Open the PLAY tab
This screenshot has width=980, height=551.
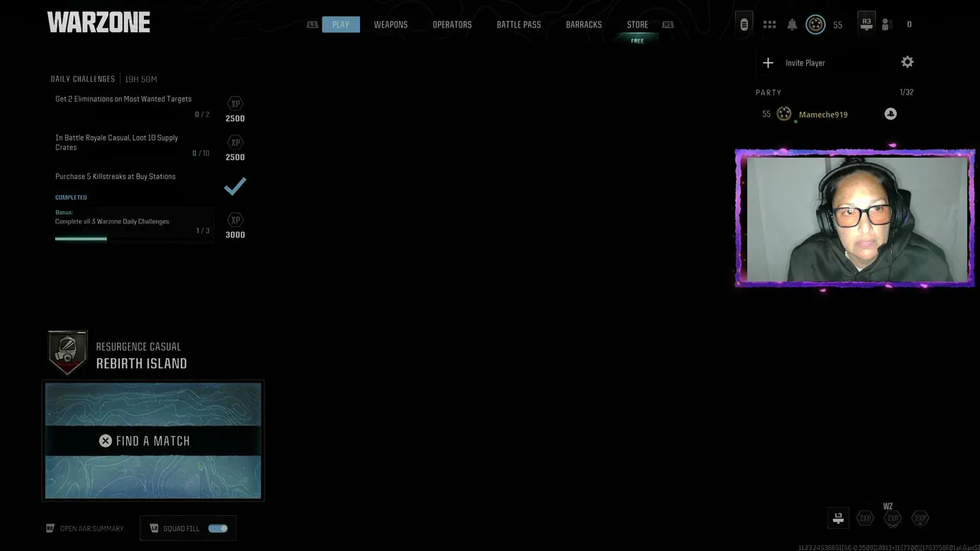click(341, 24)
